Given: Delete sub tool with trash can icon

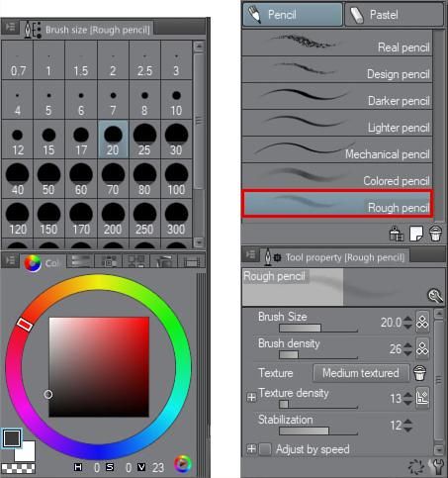Looking at the screenshot, I should tap(435, 234).
